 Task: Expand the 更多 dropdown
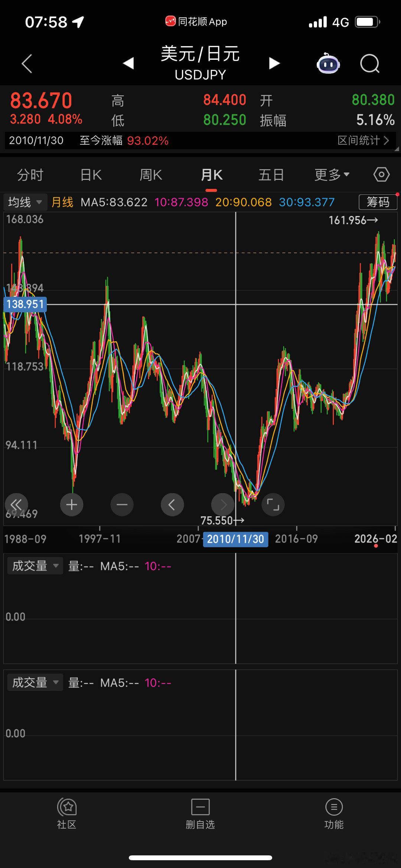coord(332,174)
